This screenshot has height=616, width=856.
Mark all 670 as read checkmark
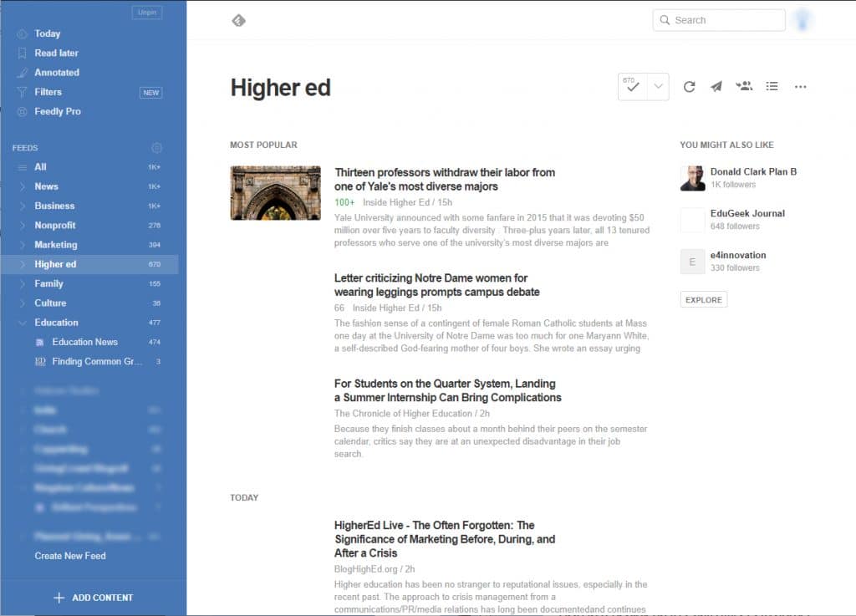point(633,86)
